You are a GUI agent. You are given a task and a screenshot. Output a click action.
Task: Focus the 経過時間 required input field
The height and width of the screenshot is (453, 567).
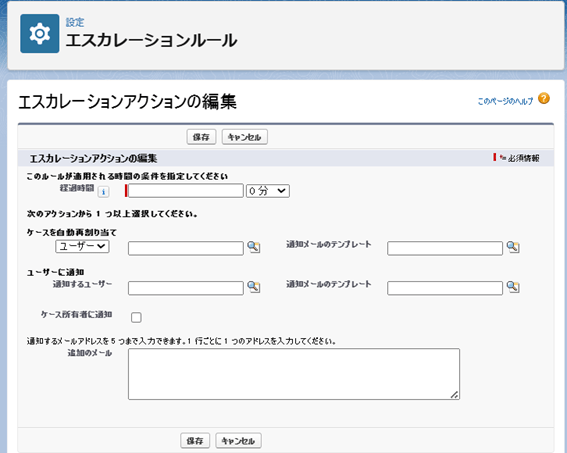pyautogui.click(x=186, y=191)
